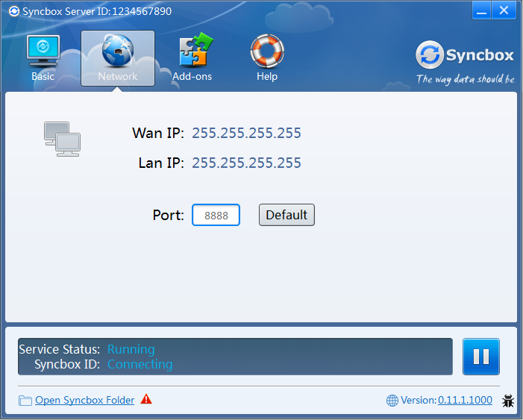Screen dimensions: 523x420
Task: Open the Help lifebuoy tab
Action: point(267,58)
